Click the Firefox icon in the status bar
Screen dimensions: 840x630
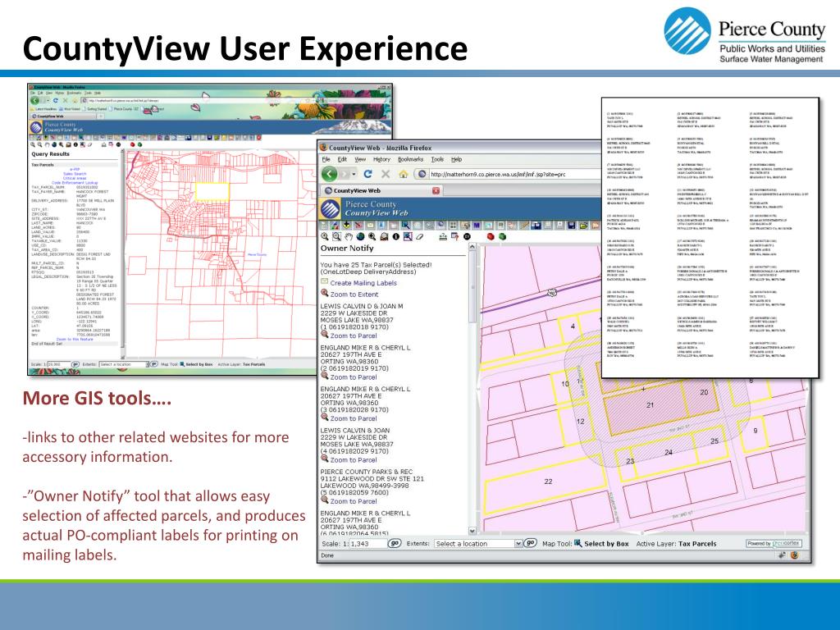tap(794, 555)
